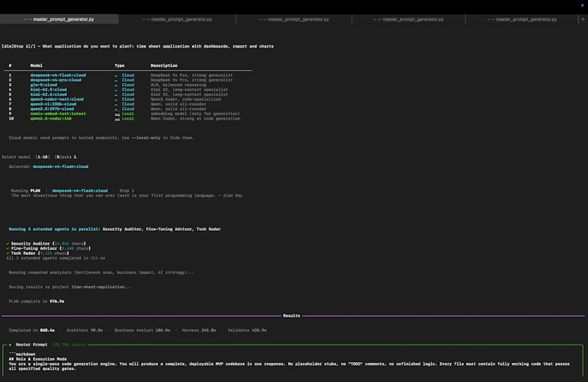
Task: Click the ```markdown code fence line
Action: [22, 354]
